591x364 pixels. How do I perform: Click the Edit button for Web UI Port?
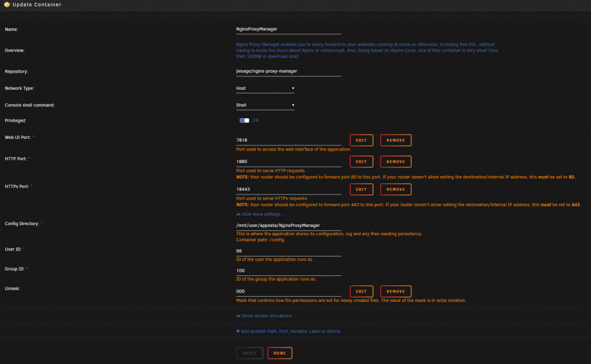pos(362,140)
